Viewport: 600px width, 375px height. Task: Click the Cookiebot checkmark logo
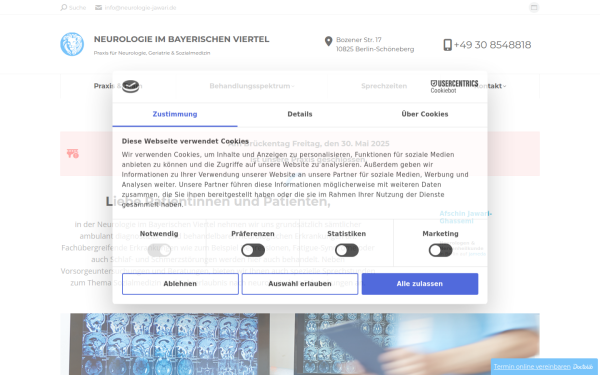coord(130,86)
